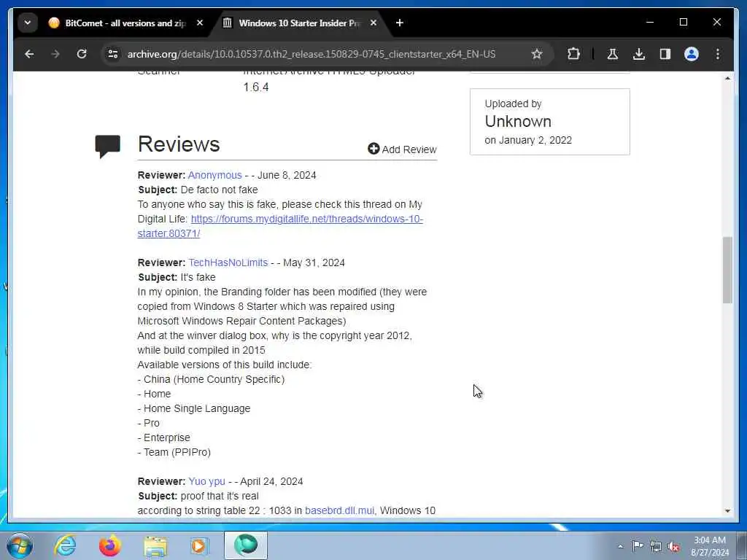747x560 pixels.
Task: Click Add Review button
Action: click(402, 149)
